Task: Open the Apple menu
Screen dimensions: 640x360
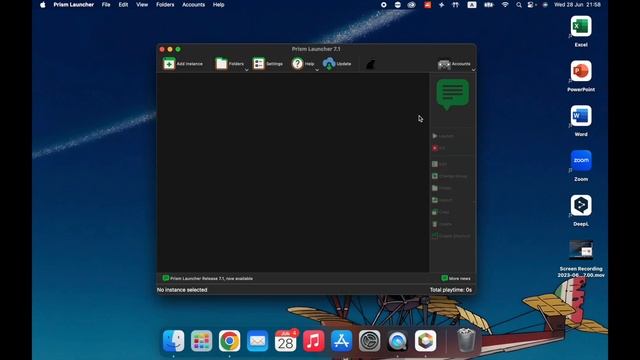Action: [43, 5]
